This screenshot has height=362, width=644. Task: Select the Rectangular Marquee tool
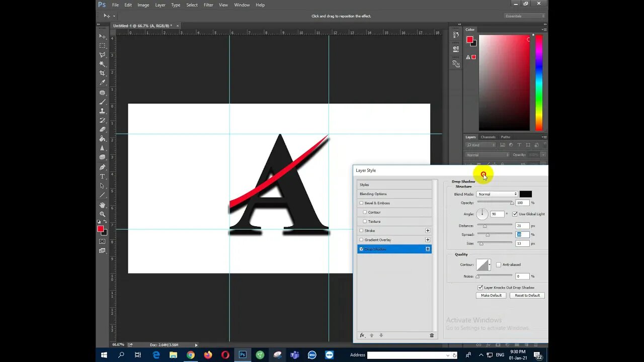tap(103, 46)
